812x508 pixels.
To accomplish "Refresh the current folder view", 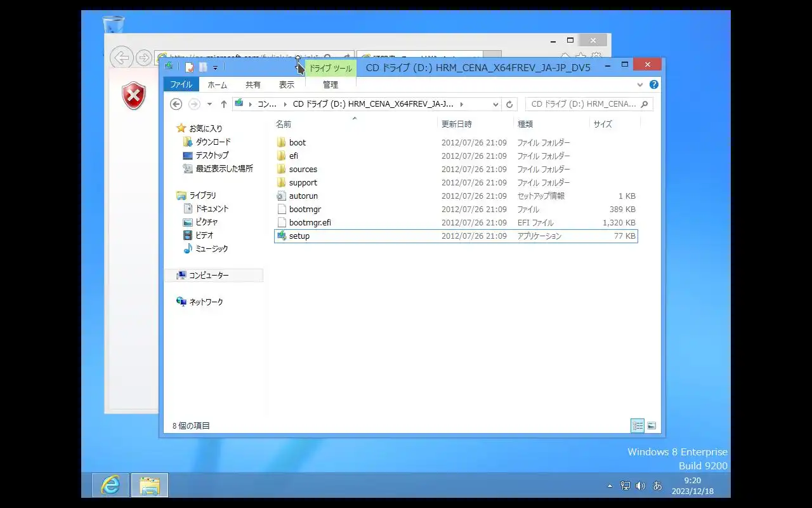I will click(x=509, y=104).
